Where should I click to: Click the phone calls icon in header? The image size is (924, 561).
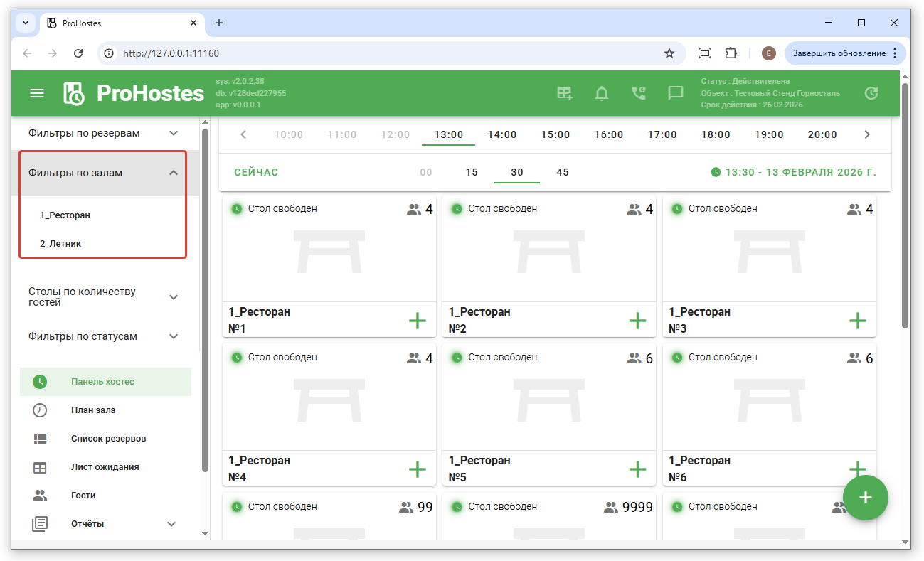[x=639, y=93]
